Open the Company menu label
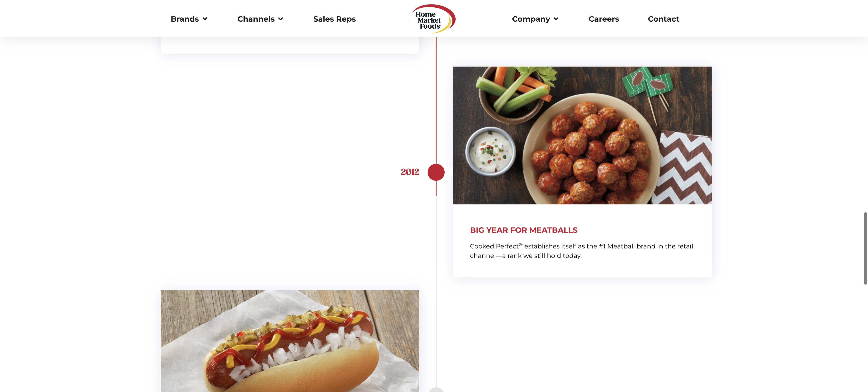Viewport: 868px width, 392px height. [531, 19]
